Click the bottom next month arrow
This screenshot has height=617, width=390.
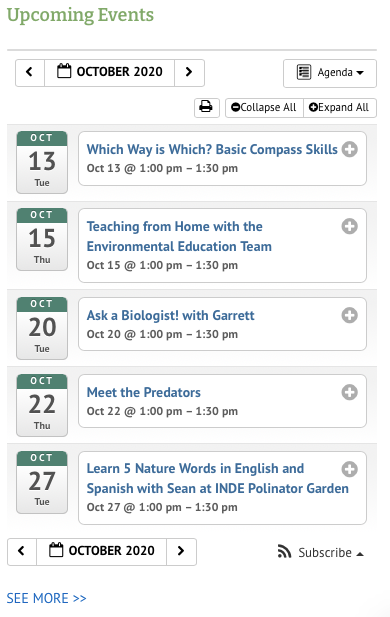[x=181, y=551]
